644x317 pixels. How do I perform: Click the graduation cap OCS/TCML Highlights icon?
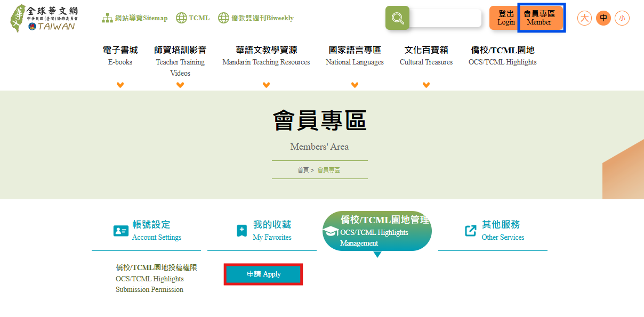click(331, 231)
